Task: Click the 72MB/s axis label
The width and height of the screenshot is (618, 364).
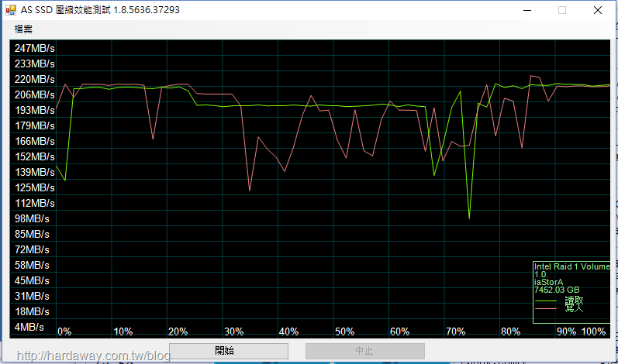Action: pyautogui.click(x=32, y=250)
